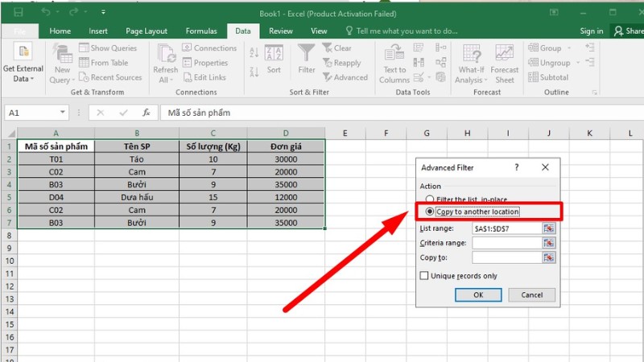Image resolution: width=644 pixels, height=362 pixels.
Task: Select Copy to another location option
Action: 430,212
